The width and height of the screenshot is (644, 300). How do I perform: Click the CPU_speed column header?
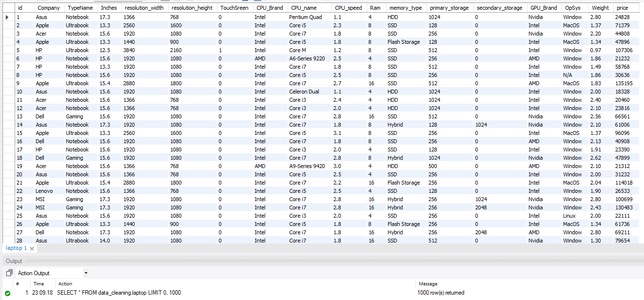349,8
